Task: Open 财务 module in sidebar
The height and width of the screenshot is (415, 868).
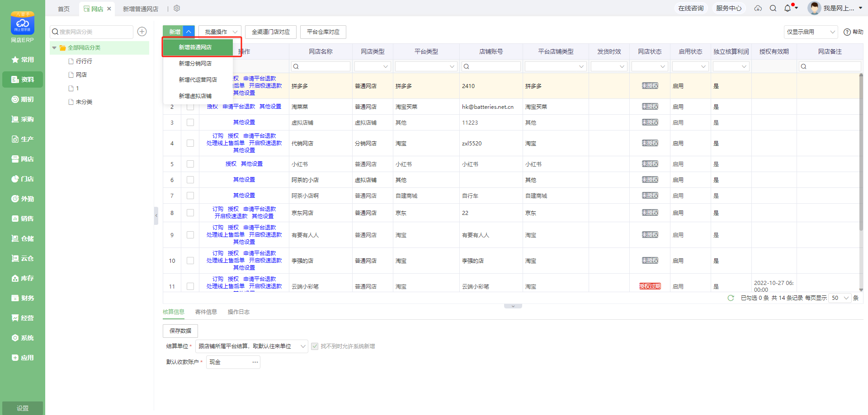Action: (23, 298)
